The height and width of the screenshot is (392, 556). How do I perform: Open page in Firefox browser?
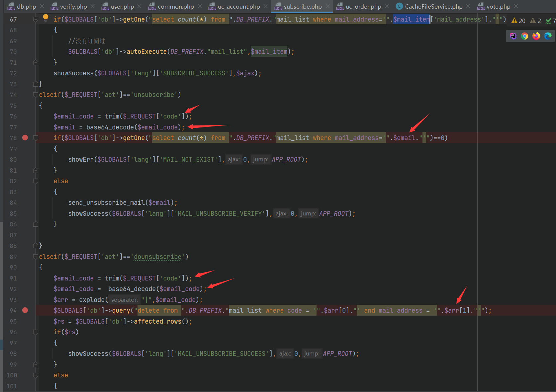click(x=536, y=36)
